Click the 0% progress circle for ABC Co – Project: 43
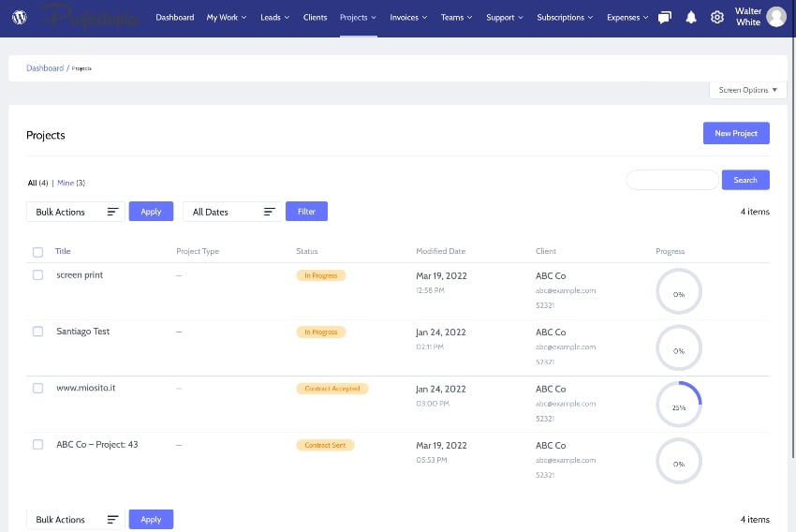Viewport: 796px width, 532px height. pos(679,461)
